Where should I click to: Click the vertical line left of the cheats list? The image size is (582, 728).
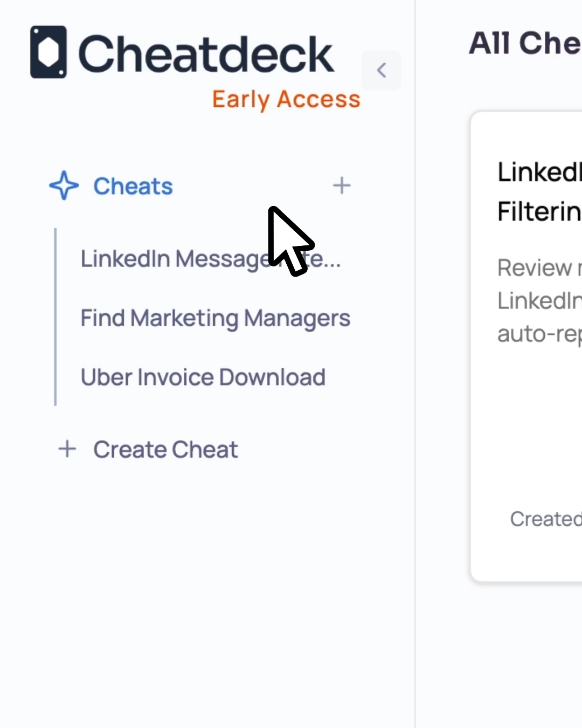pyautogui.click(x=56, y=317)
